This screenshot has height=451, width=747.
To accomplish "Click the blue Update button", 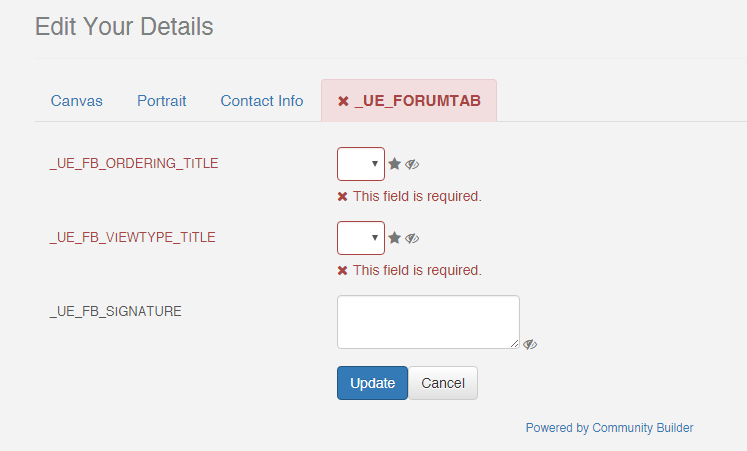I will (x=373, y=383).
